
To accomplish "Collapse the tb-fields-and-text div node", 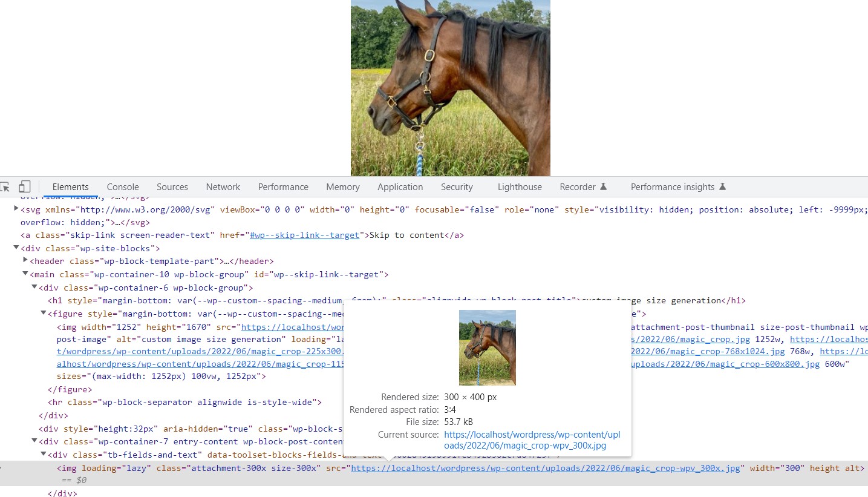I will tap(44, 455).
